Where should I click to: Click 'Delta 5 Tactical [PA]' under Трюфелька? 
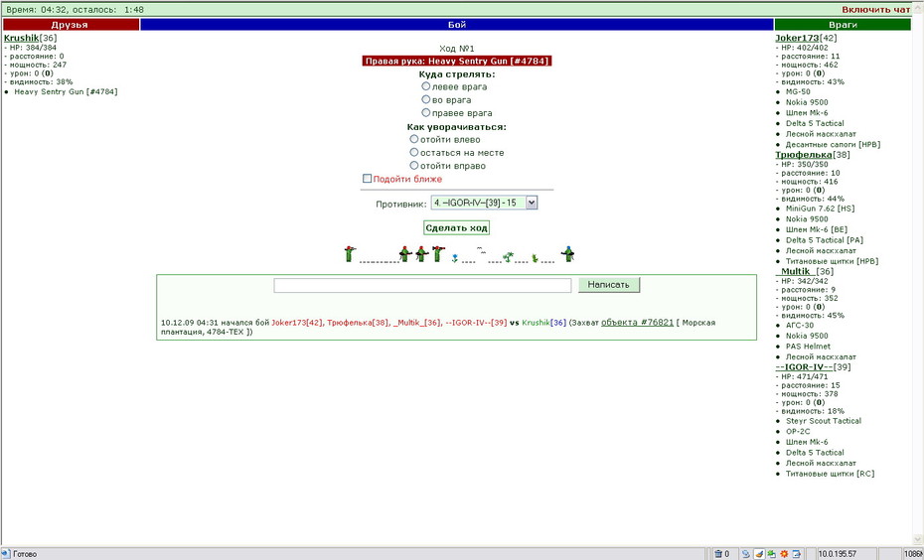click(824, 240)
